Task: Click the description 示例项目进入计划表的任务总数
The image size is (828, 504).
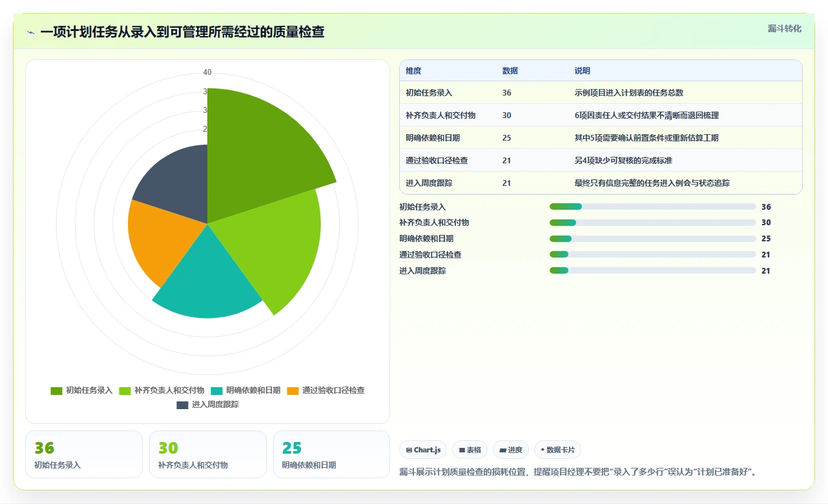Action: coord(628,93)
